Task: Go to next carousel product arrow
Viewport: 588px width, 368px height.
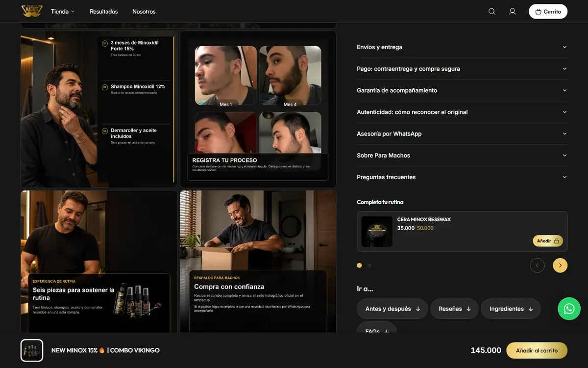Action: [560, 265]
